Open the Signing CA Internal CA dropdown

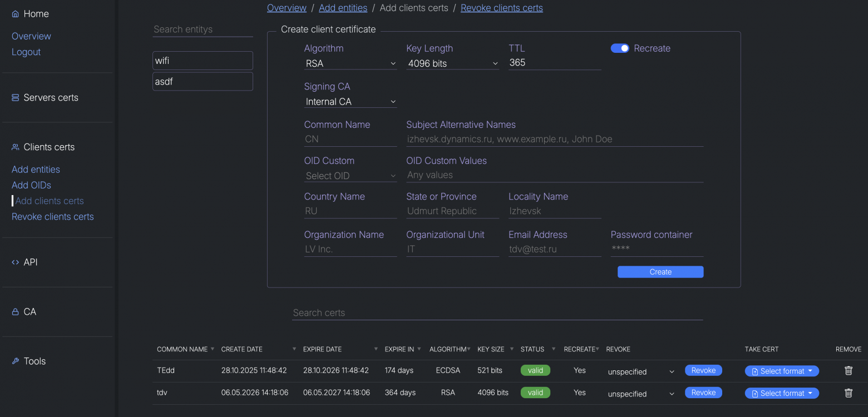[351, 102]
